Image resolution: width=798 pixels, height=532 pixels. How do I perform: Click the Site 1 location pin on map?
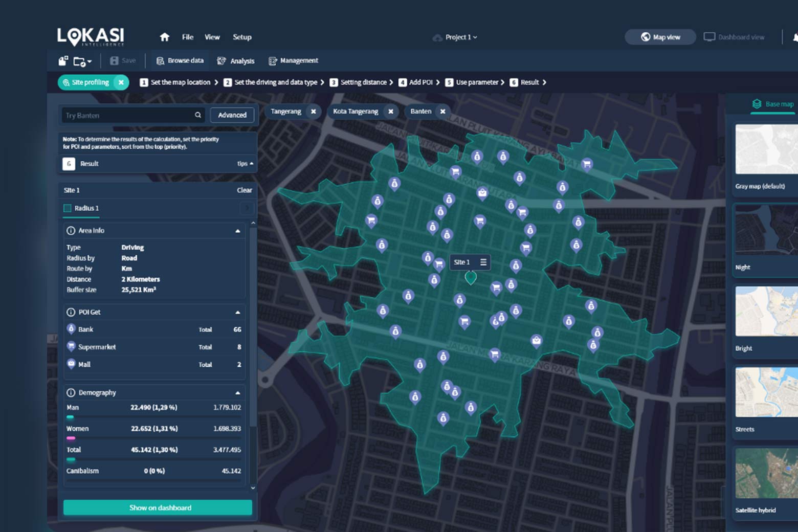(x=471, y=278)
